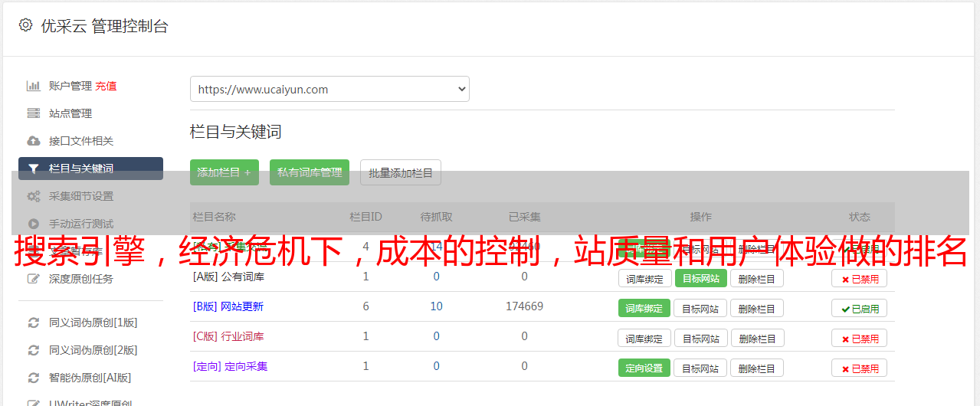
Task: Click green 词库绑定 for [B版] 网站更新
Action: (644, 308)
